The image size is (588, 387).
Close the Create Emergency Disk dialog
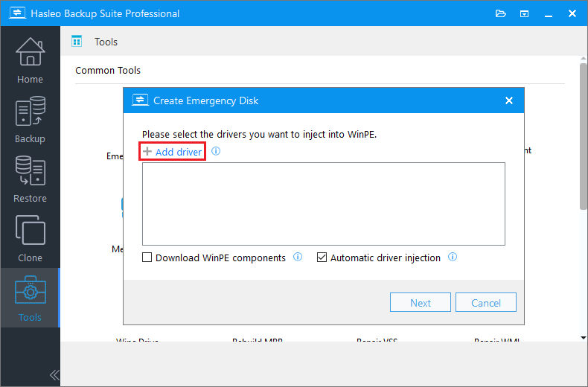(509, 100)
